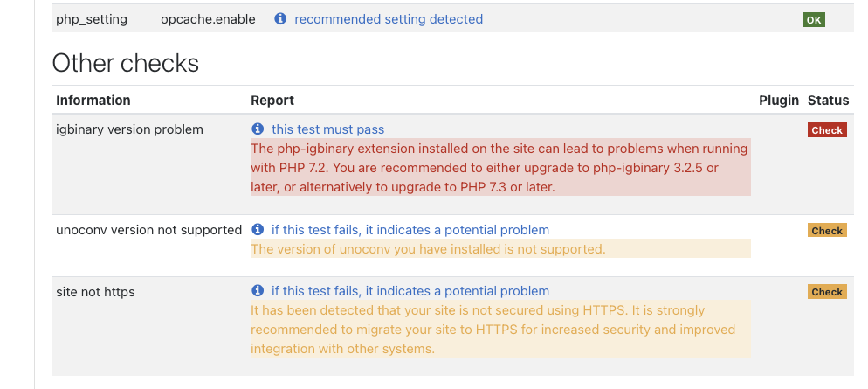Click red Check badge for igbinary problem
The image size is (868, 389).
pos(827,130)
